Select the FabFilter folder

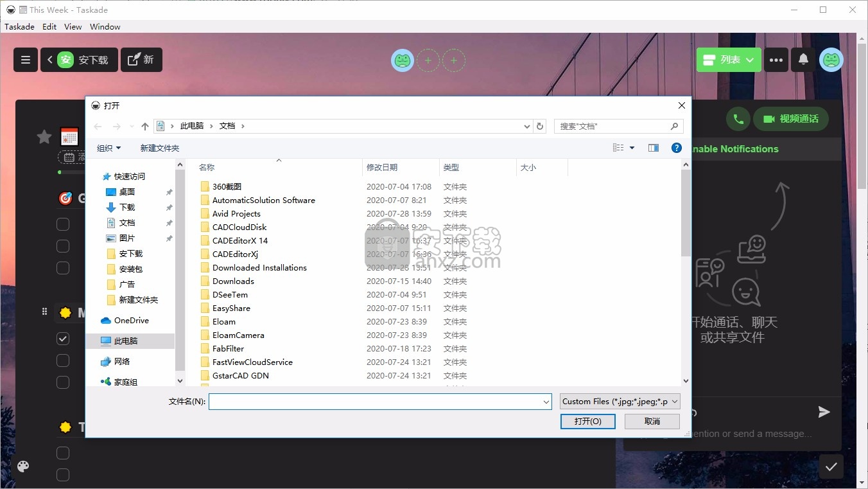[x=229, y=348]
